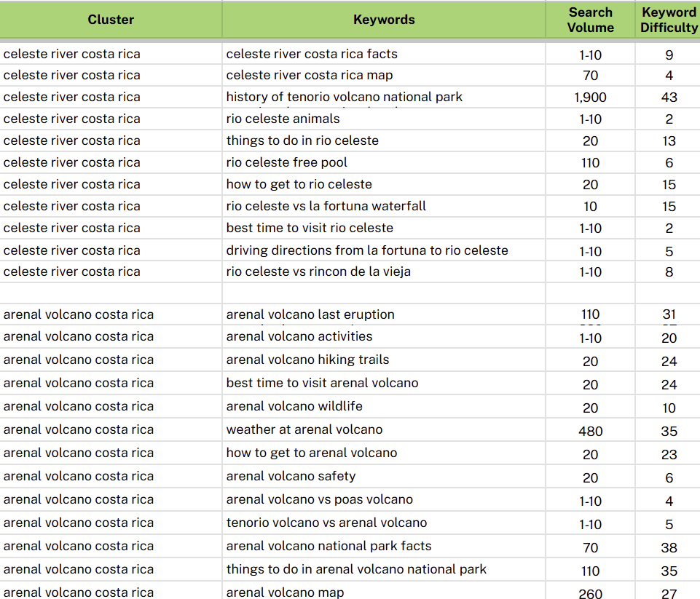Select 'rio celeste vs la fortuna waterfall' cell
Image resolution: width=700 pixels, height=599 pixels.
(x=384, y=207)
